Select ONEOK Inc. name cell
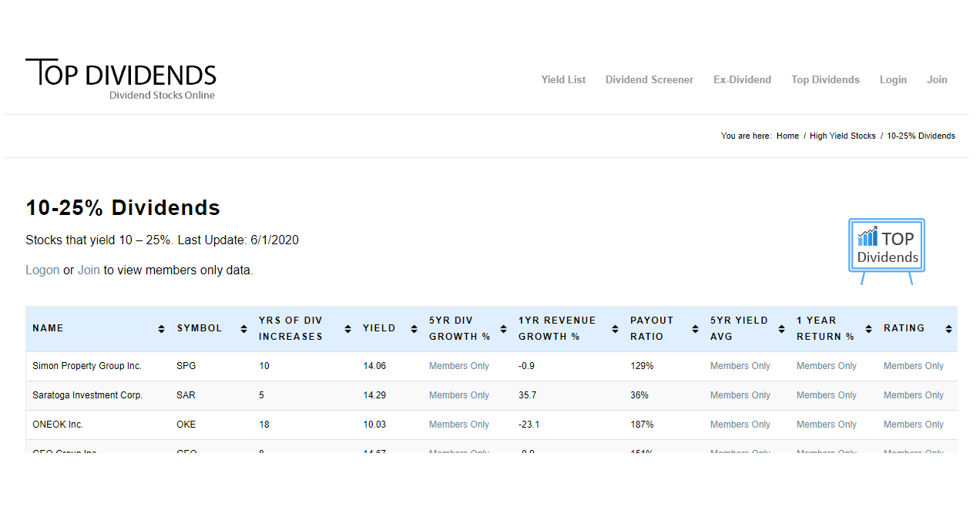 58,425
